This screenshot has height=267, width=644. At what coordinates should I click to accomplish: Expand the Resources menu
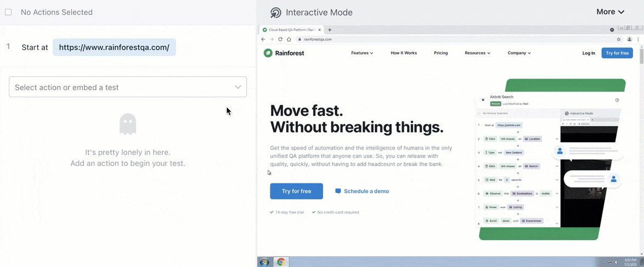click(477, 53)
